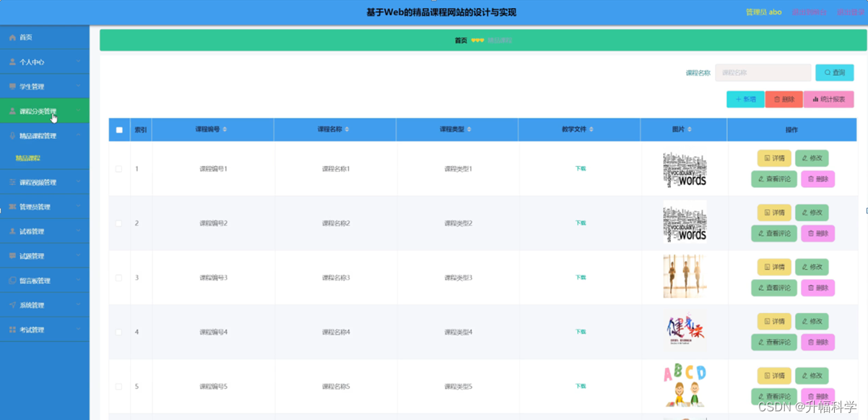The width and height of the screenshot is (868, 420).
Task: Sort the table by 课程编号 column arrows
Action: coord(225,129)
